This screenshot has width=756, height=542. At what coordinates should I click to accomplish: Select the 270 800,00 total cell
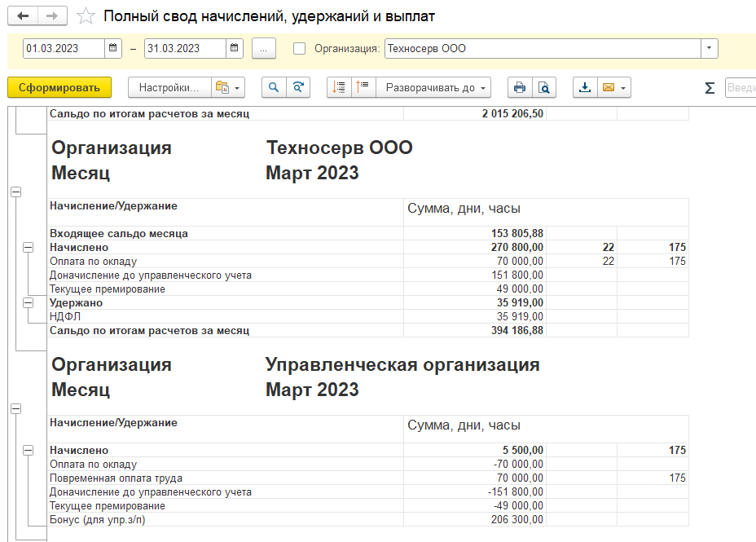click(x=475, y=248)
